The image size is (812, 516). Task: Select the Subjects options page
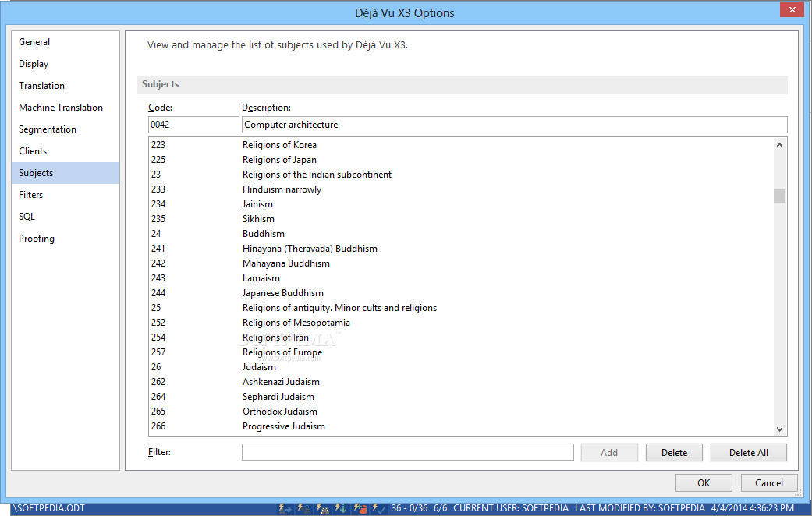coord(66,173)
